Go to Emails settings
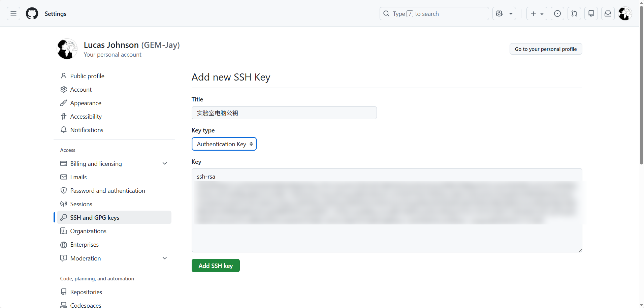The height and width of the screenshot is (308, 644). click(x=78, y=177)
